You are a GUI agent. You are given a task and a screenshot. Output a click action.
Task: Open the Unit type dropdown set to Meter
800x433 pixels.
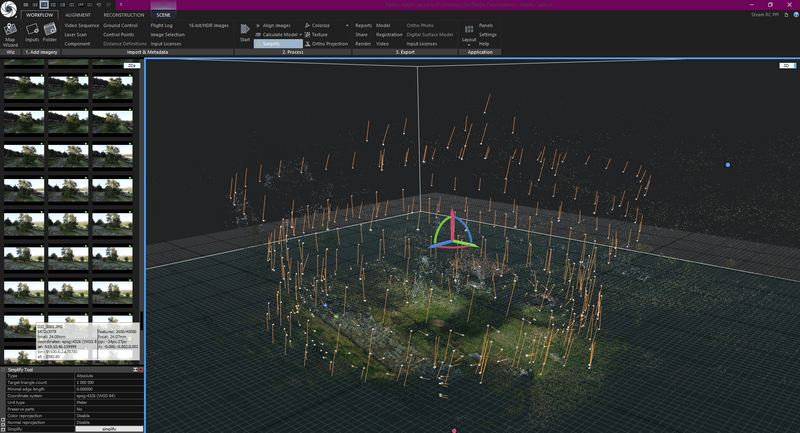(x=109, y=402)
